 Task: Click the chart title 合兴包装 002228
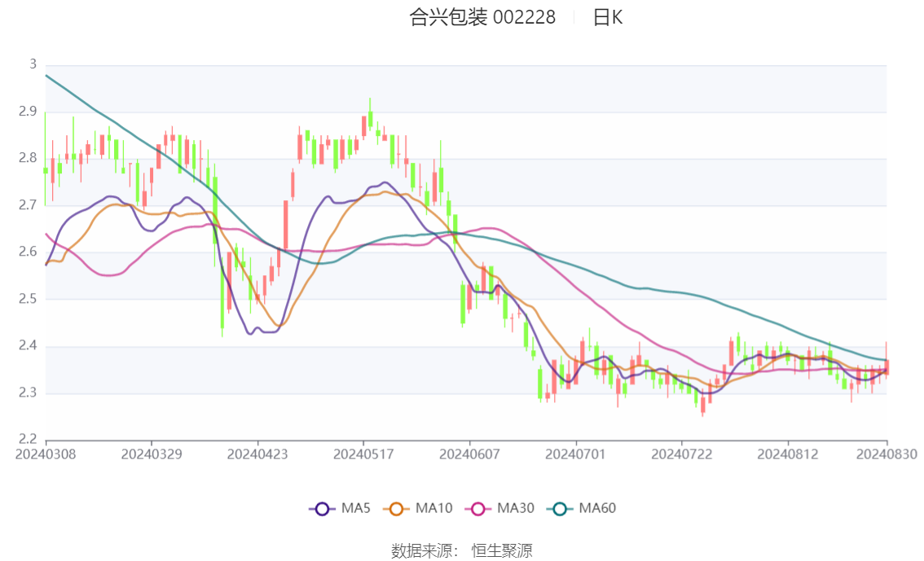tap(482, 17)
